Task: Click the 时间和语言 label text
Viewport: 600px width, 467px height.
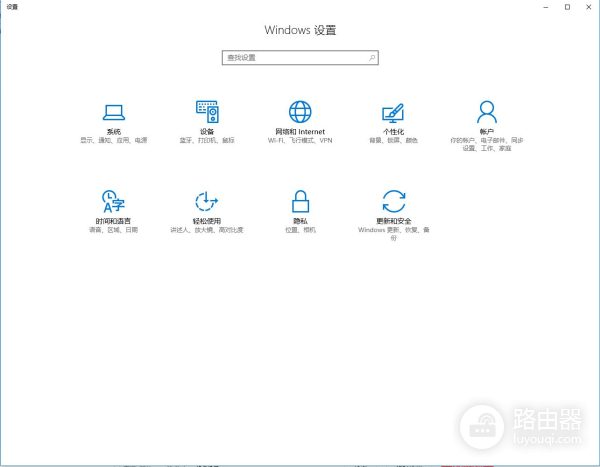Action: click(x=113, y=221)
